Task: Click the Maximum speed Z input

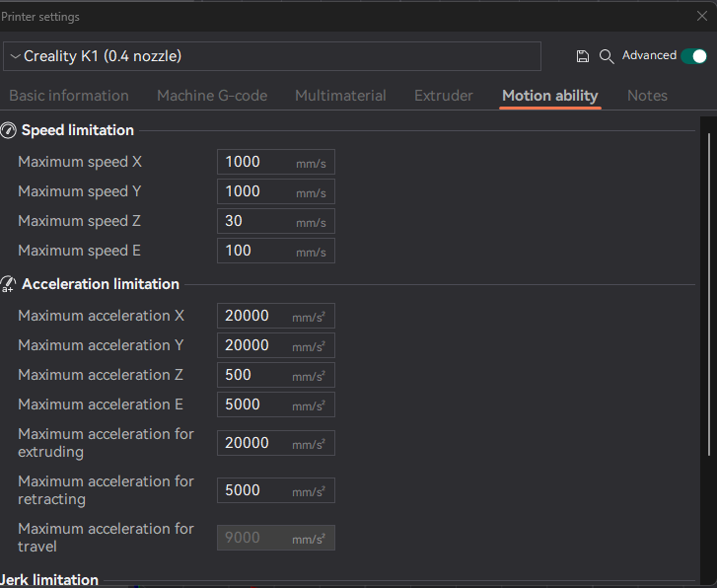Action: click(258, 221)
